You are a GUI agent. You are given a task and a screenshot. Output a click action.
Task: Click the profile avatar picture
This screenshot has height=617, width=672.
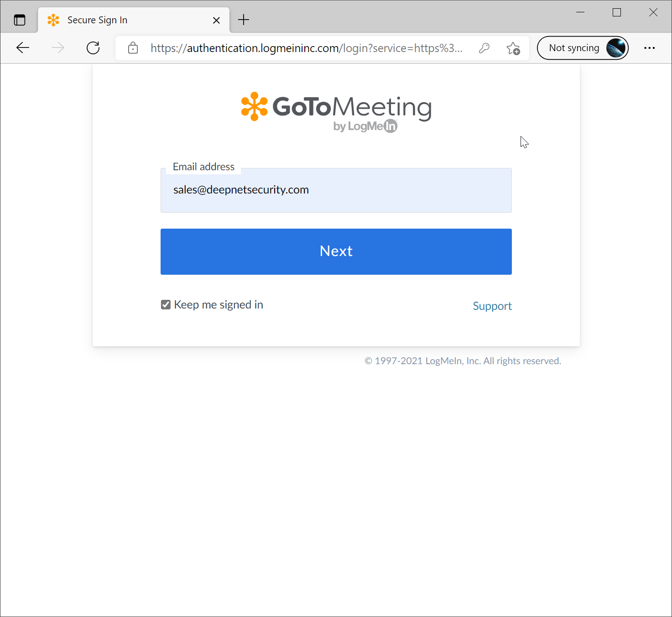(615, 48)
